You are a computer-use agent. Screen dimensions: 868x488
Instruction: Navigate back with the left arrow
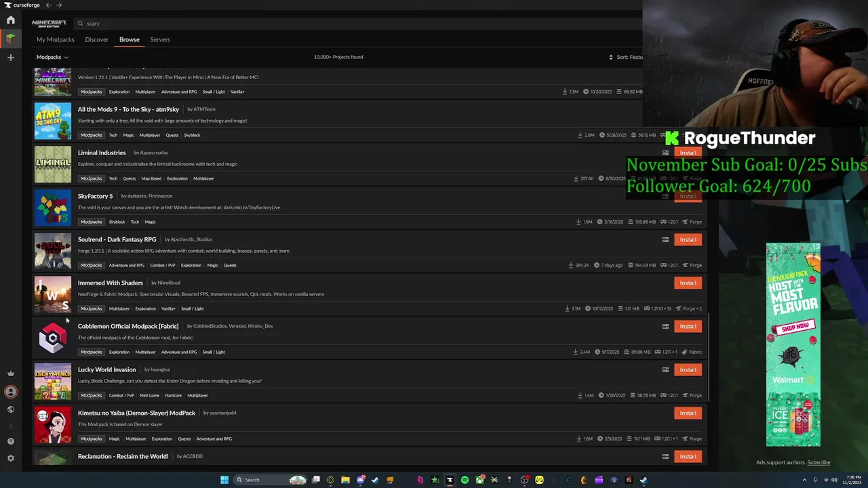coord(48,5)
